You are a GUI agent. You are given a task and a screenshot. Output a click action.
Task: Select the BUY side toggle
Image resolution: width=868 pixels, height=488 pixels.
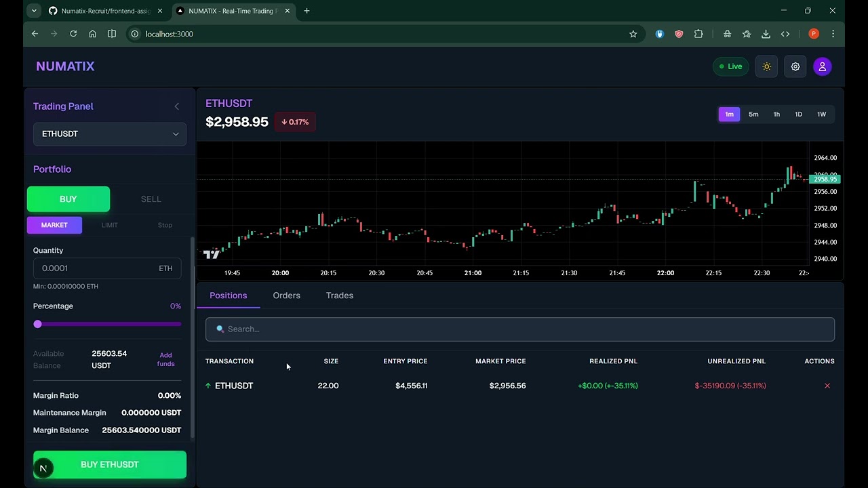(68, 199)
